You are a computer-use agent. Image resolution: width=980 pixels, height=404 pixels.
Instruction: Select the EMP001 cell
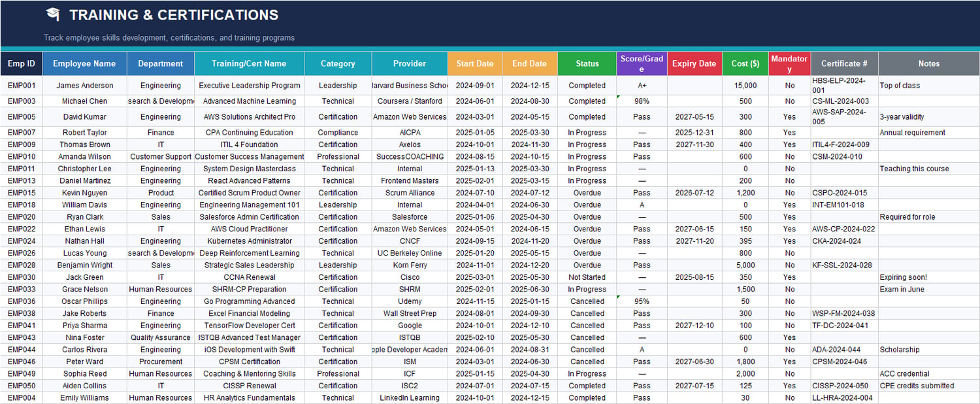[x=22, y=86]
